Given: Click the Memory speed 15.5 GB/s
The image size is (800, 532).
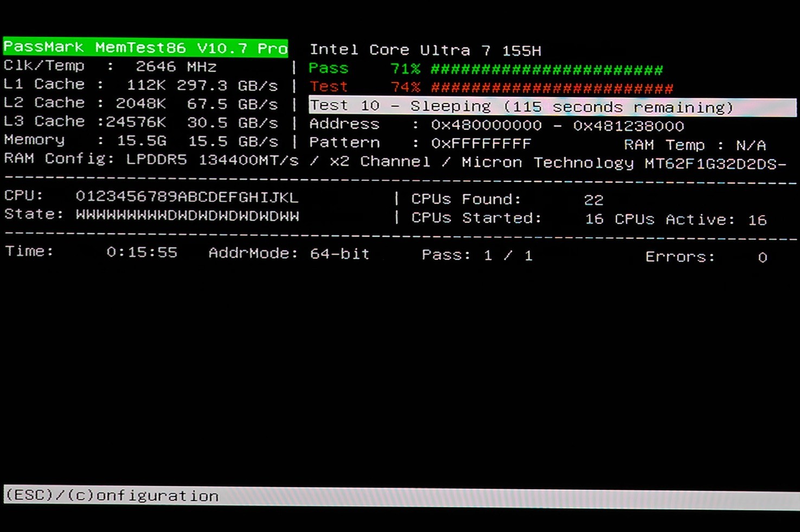Looking at the screenshot, I should coord(233,142).
